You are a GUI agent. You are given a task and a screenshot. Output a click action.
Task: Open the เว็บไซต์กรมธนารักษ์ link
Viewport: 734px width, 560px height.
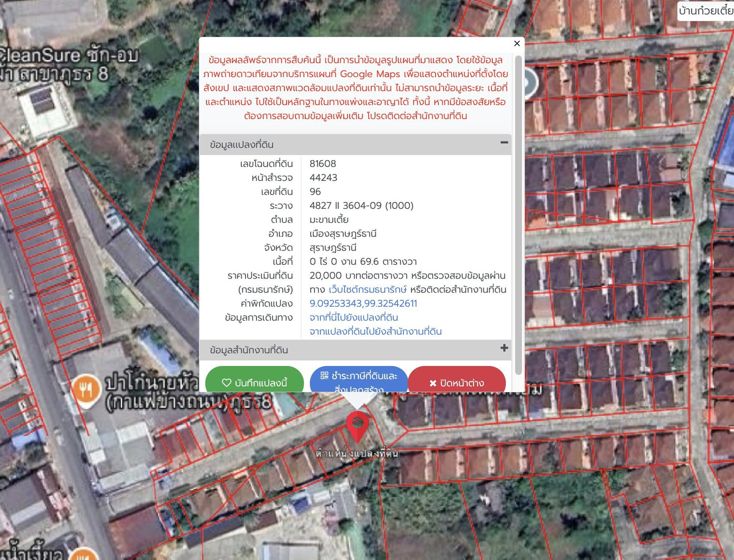click(x=367, y=290)
